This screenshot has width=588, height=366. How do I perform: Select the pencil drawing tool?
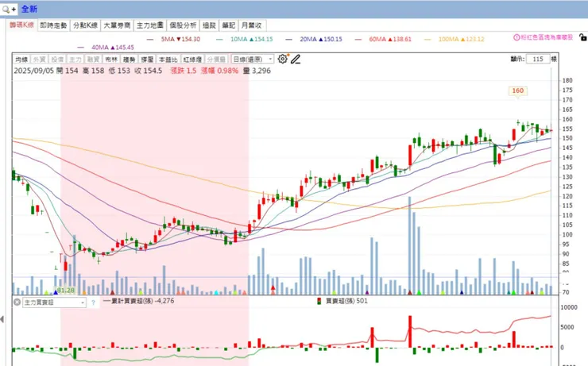[x=296, y=60]
